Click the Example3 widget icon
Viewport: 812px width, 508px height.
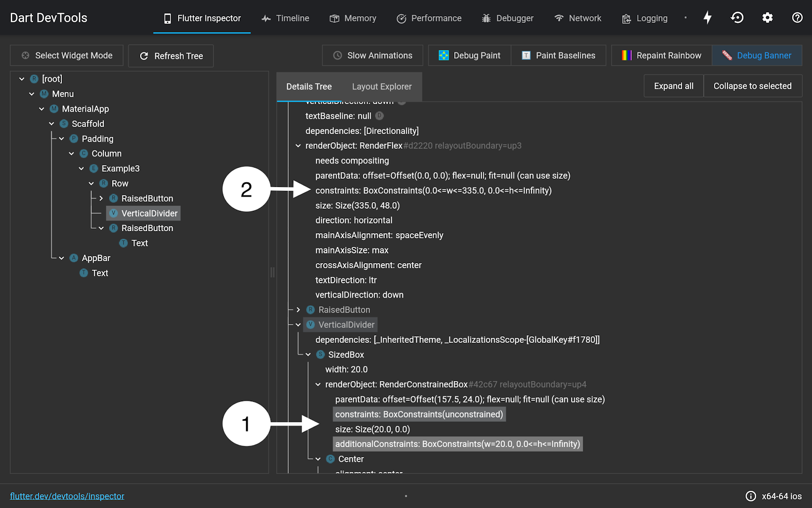(94, 169)
